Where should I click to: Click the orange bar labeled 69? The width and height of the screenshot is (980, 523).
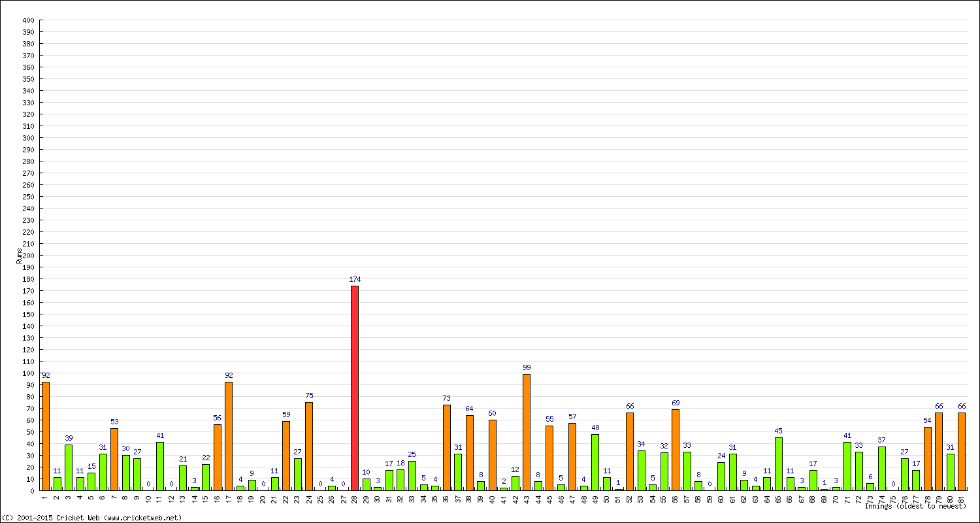point(676,450)
